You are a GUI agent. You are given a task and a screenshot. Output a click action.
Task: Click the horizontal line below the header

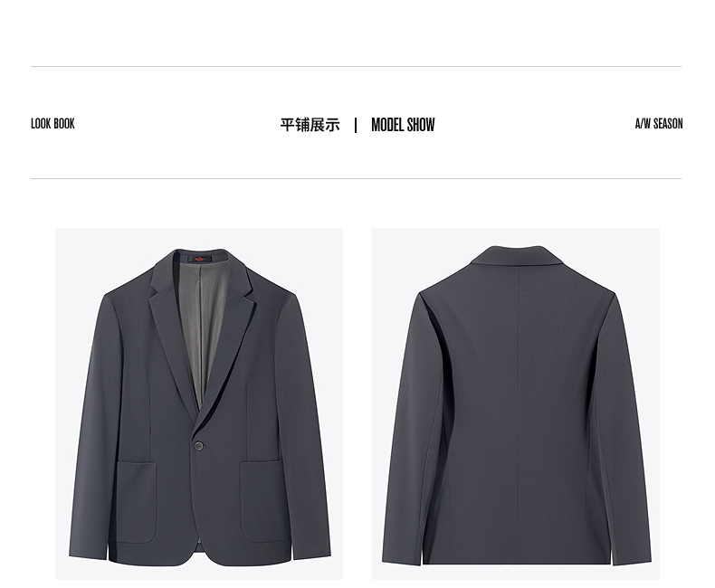tap(356, 179)
